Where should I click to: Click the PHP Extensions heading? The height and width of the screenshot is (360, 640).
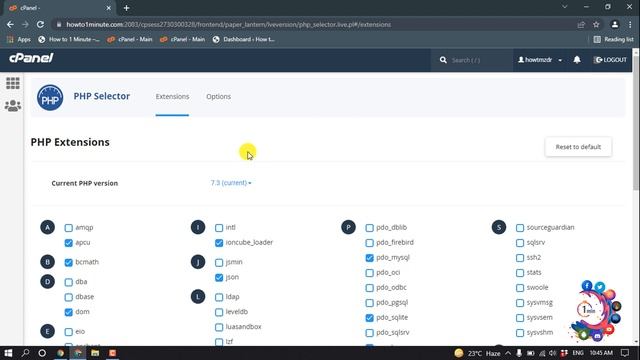(70, 142)
